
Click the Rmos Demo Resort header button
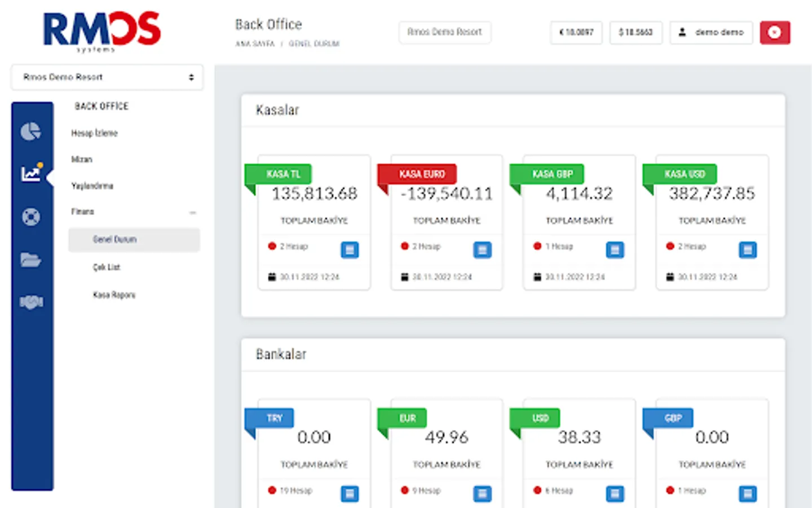(444, 32)
